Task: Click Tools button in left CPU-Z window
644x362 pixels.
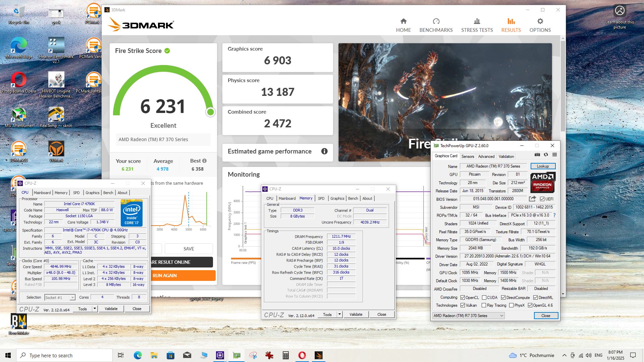Action: pos(83,309)
